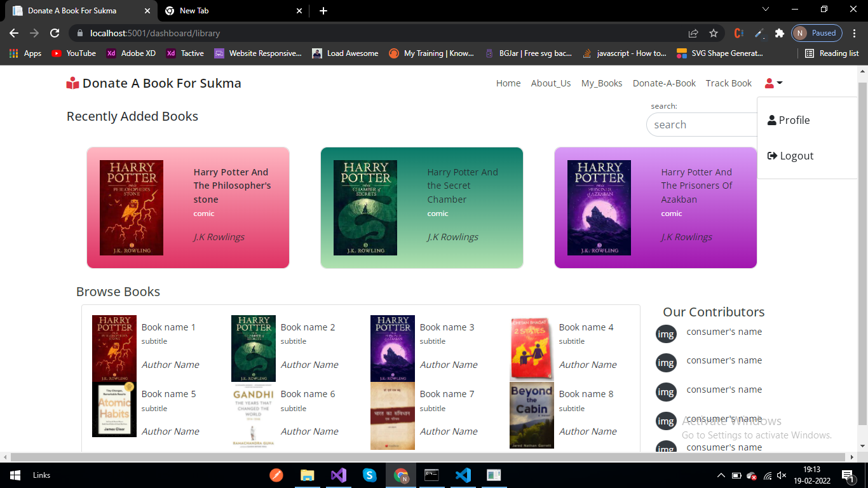Screen dimensions: 868x488
Task: Go to the Home nav link
Action: [508, 83]
